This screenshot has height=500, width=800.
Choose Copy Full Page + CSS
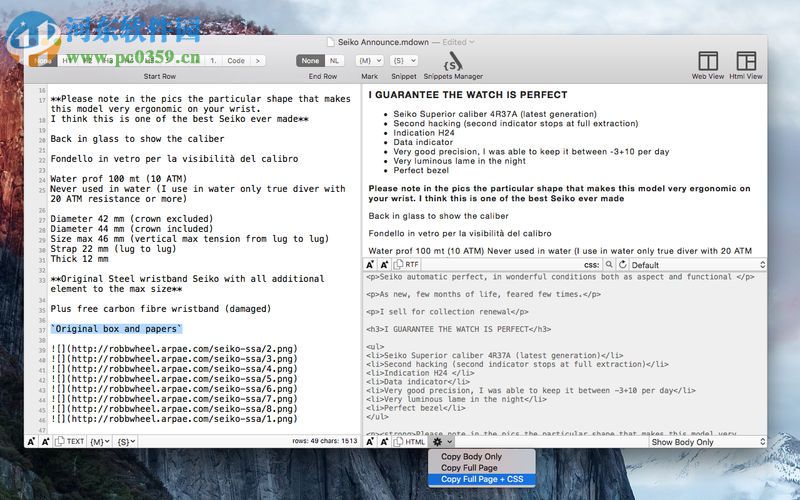(x=482, y=479)
